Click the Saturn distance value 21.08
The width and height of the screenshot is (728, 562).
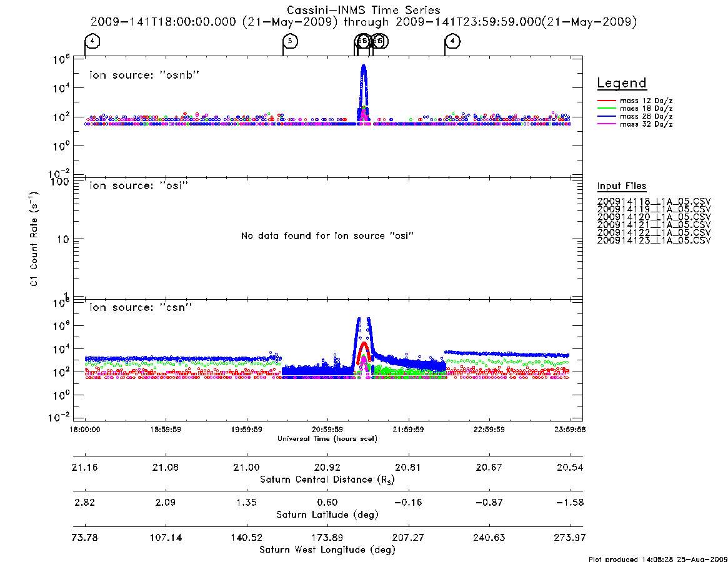click(166, 467)
